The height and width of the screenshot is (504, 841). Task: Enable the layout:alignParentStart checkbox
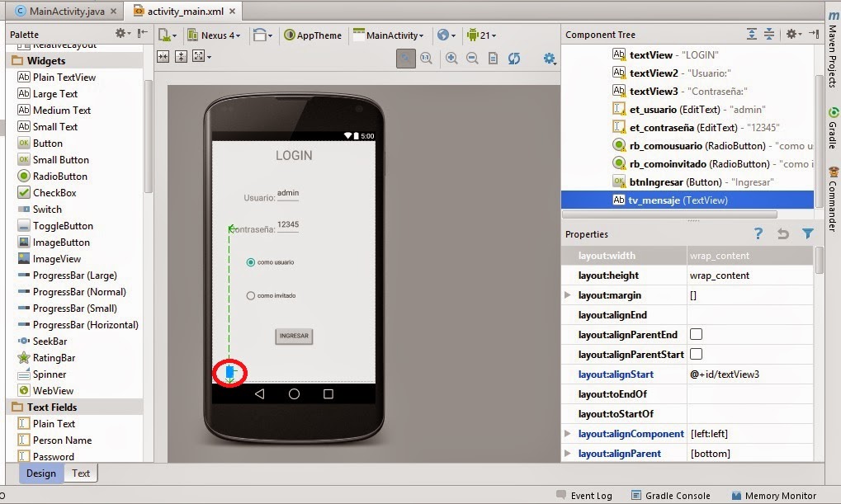coord(694,354)
